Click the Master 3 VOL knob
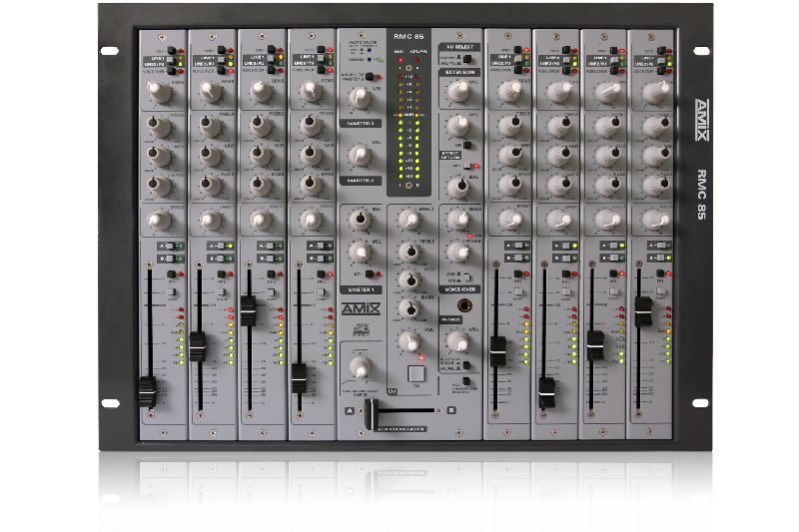This screenshot has height=532, width=799. tap(360, 97)
